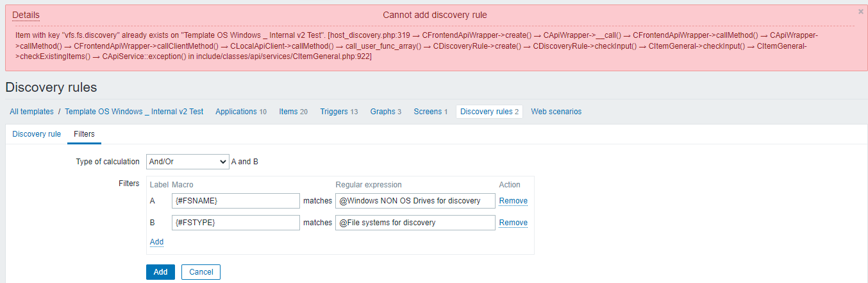Remove filter A row
Screen dimensions: 868x283
(x=513, y=201)
